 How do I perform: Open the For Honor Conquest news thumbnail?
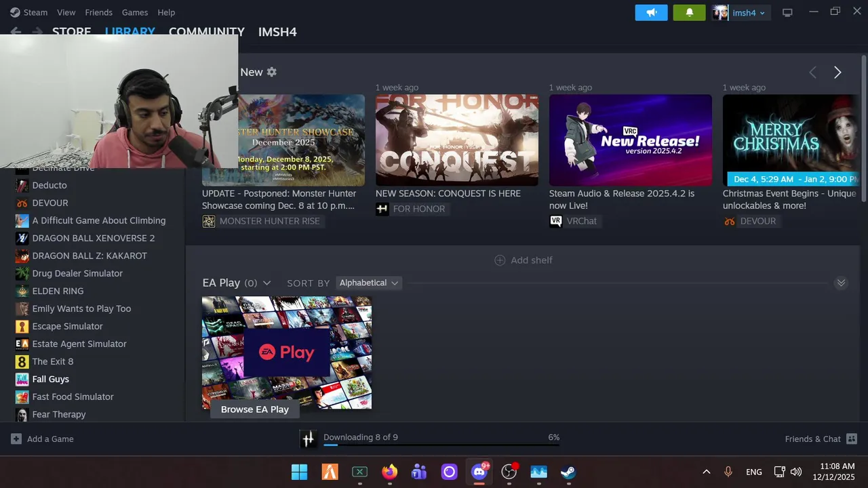457,140
